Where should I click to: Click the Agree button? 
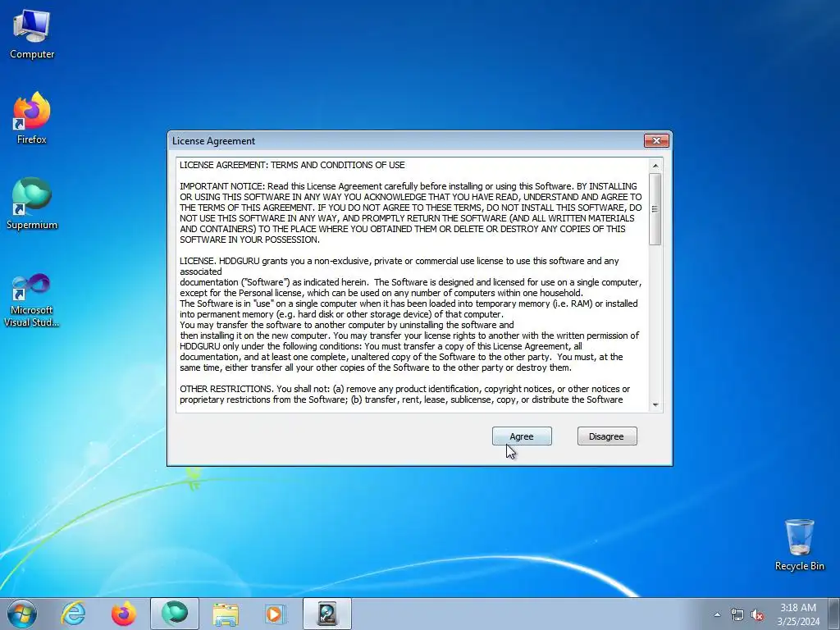coord(522,436)
